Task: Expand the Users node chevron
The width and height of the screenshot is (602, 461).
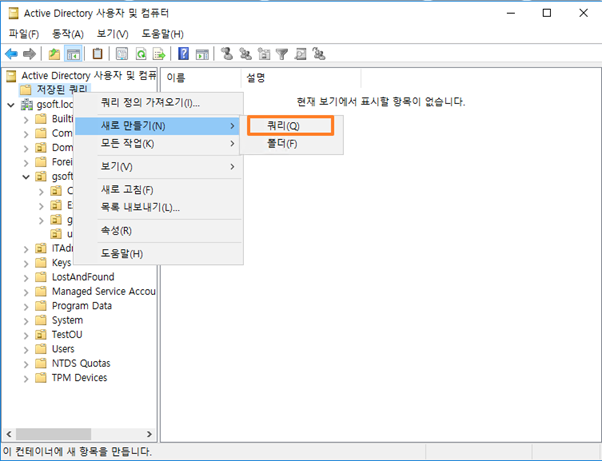Action: click(x=26, y=350)
